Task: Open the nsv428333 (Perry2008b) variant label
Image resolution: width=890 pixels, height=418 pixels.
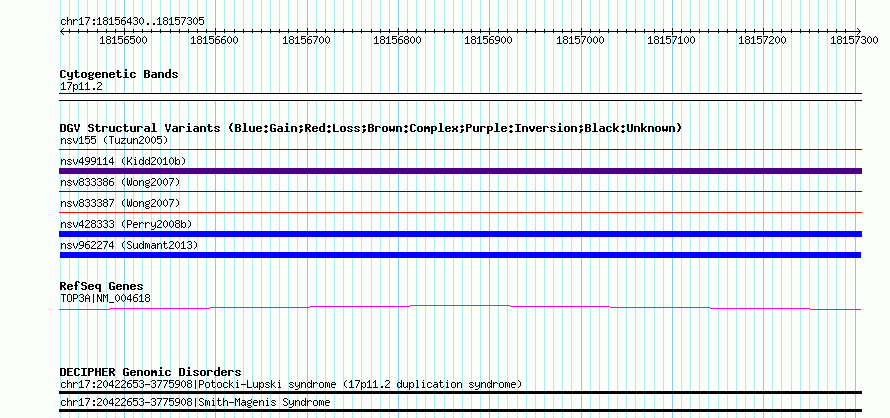Action: coord(126,224)
